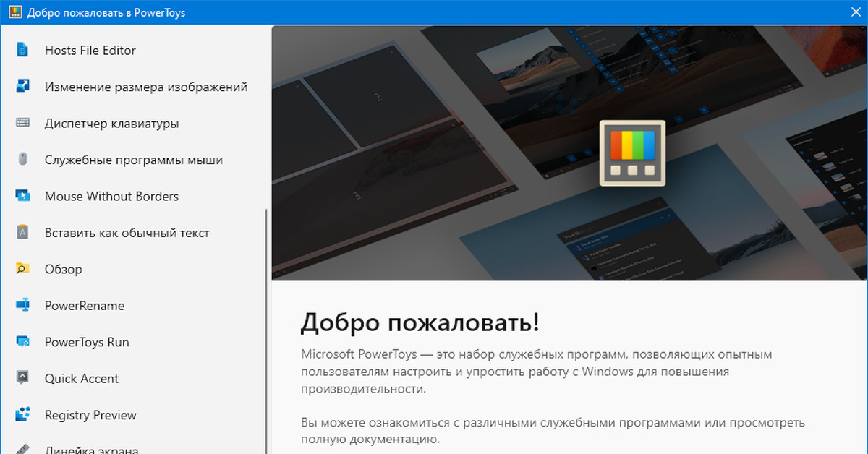Click the PowerToys logo in the banner
868x454 pixels.
tap(632, 153)
